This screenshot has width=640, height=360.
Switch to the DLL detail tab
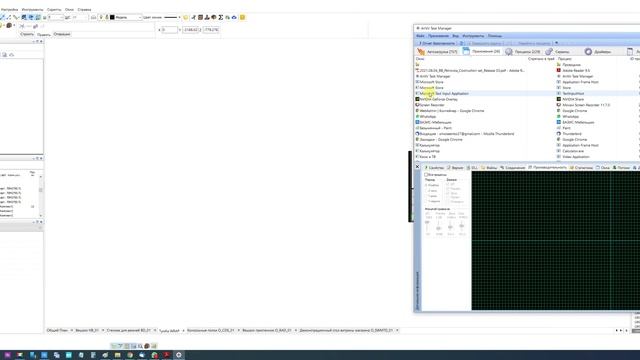pos(472,168)
